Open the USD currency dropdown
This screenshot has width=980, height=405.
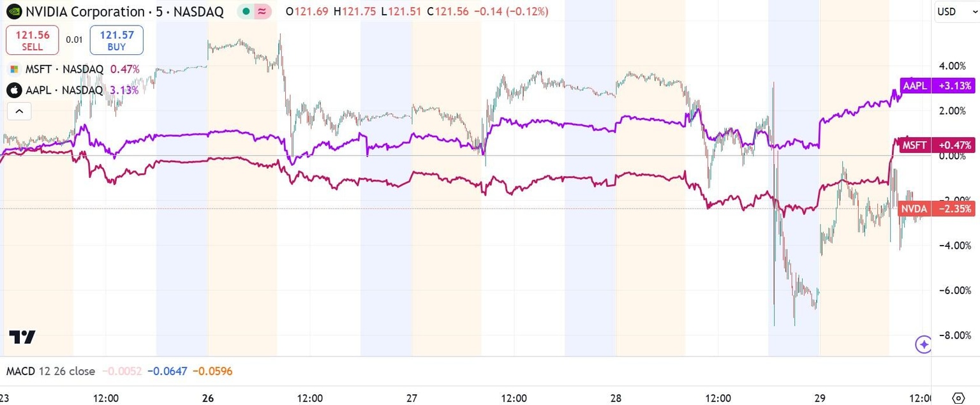[x=954, y=12]
